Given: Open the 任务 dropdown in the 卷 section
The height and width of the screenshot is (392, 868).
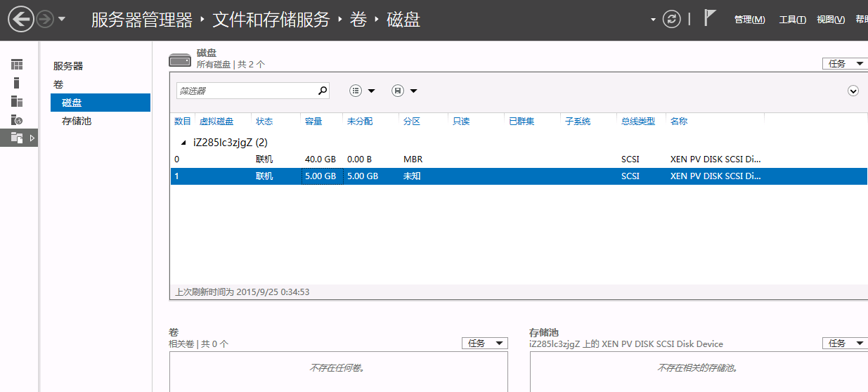Looking at the screenshot, I should click(484, 344).
